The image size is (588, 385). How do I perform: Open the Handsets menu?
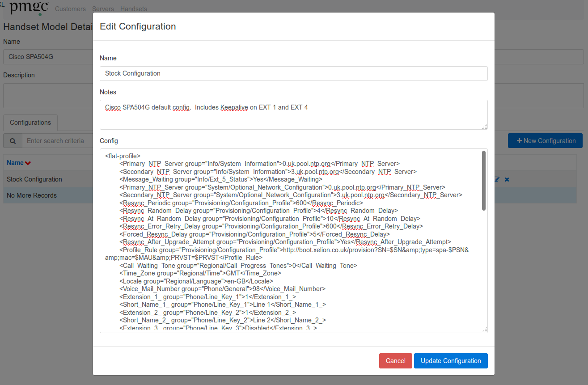pos(133,9)
